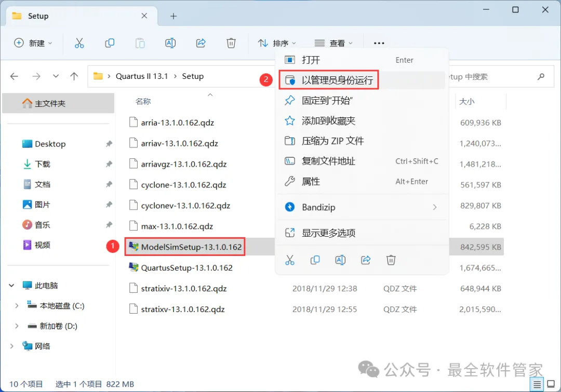Image resolution: width=561 pixels, height=392 pixels.
Task: Select file cyclonev-13.1.0.162.qdz
Action: [185, 206]
